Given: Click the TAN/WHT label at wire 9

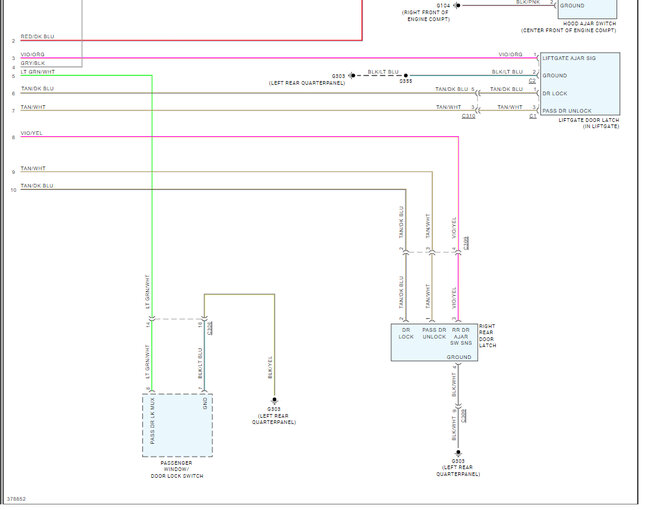Looking at the screenshot, I should (x=33, y=168).
